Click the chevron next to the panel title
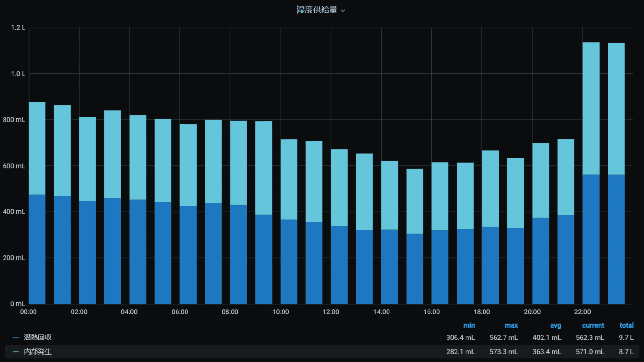The image size is (644, 362). (x=343, y=11)
